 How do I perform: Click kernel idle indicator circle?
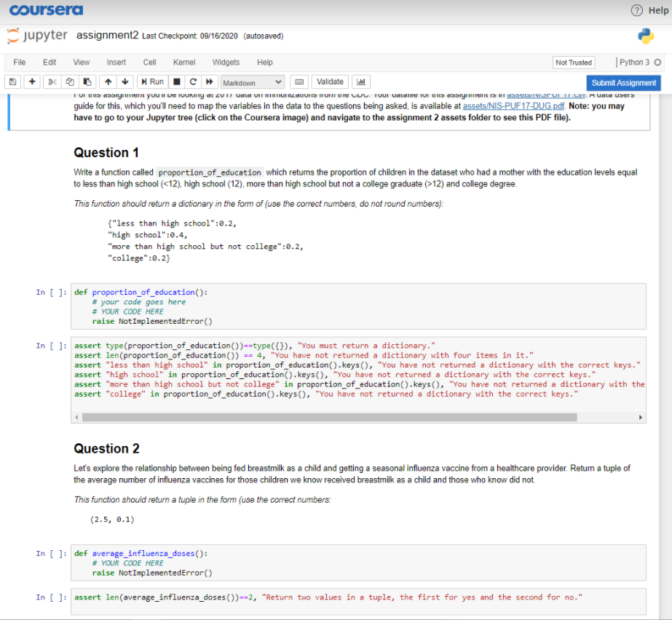[x=658, y=63]
